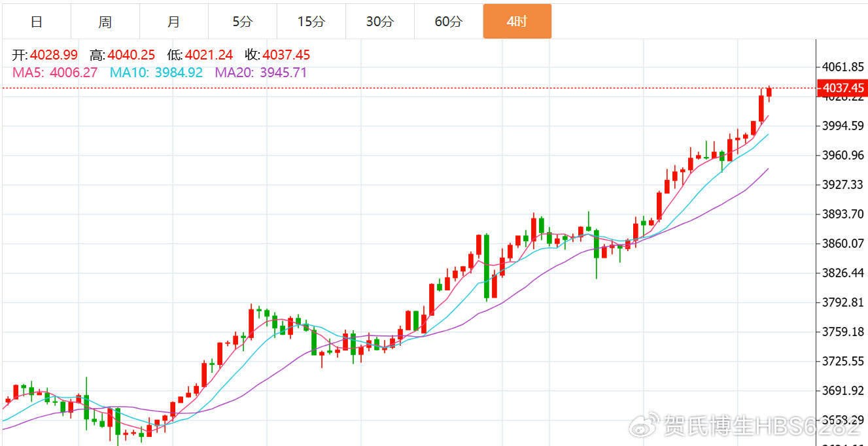Screen dimensions: 868x446
Task: Open the 月 monthly chart tab
Action: coord(173,22)
